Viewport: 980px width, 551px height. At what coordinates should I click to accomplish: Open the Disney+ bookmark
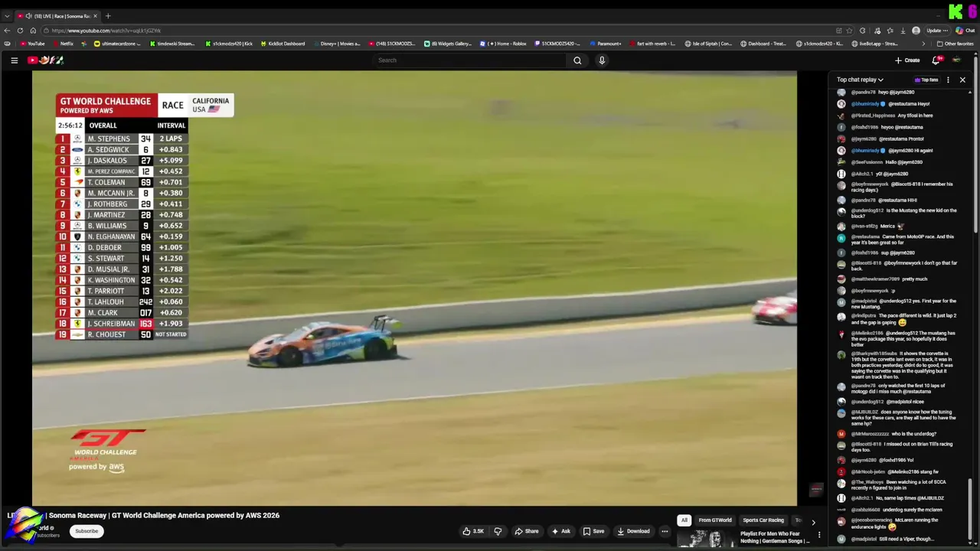tap(336, 44)
